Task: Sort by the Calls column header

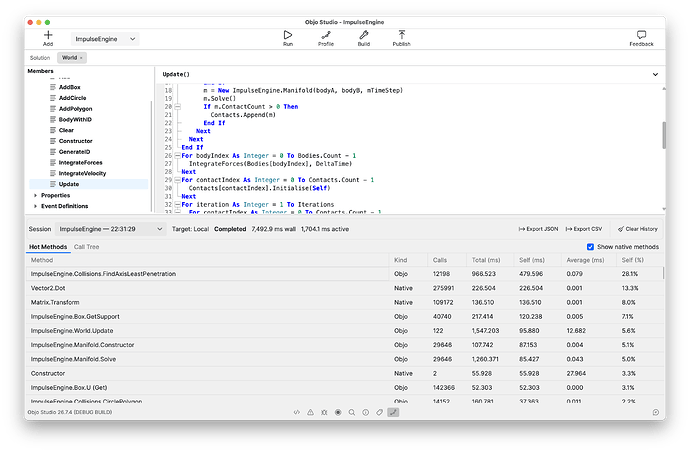Action: click(x=447, y=260)
